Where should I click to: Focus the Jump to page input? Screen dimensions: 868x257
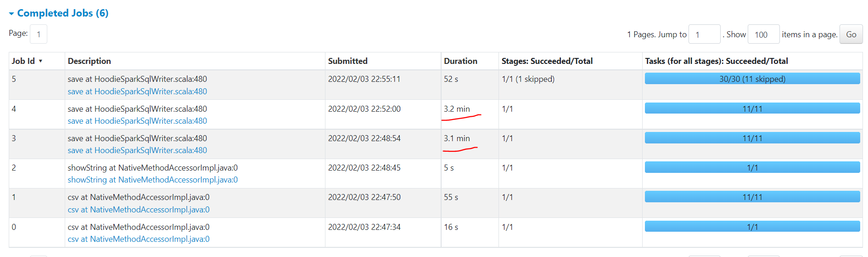[704, 34]
